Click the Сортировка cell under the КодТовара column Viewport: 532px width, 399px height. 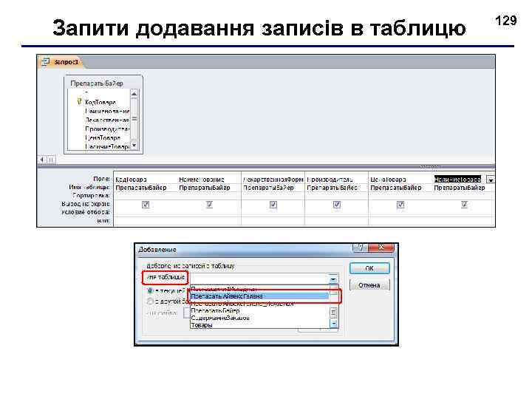[x=146, y=196]
